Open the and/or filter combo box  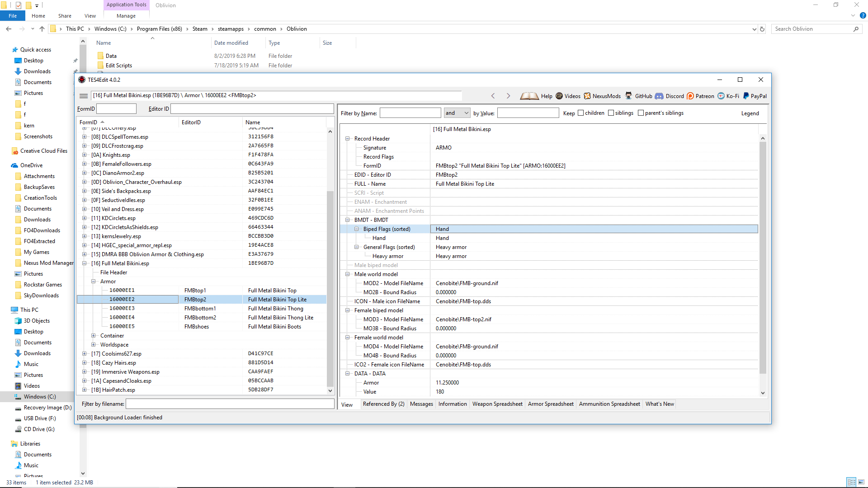click(x=457, y=113)
